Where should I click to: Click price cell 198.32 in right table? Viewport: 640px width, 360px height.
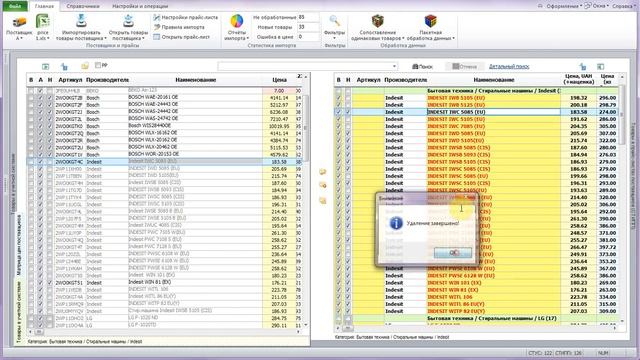point(578,98)
